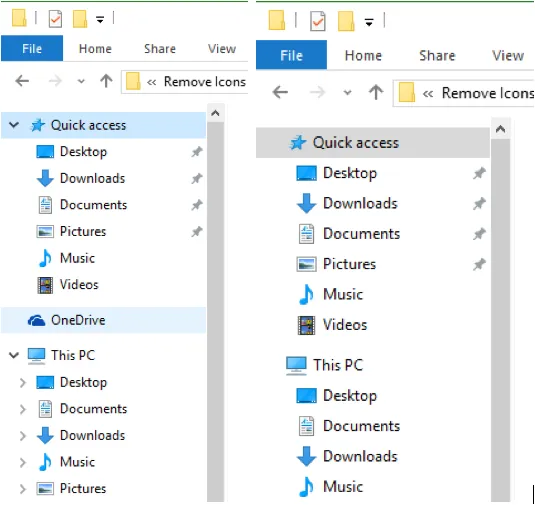535x505 pixels.
Task: Open the File tab in right window
Action: pos(291,55)
